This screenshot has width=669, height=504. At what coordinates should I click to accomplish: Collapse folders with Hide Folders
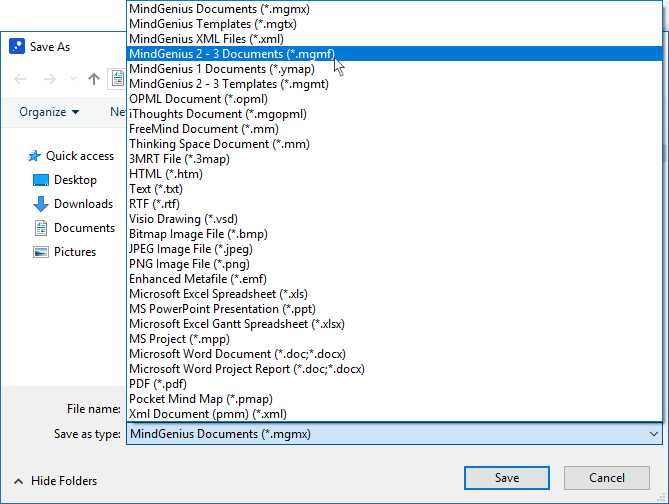click(x=55, y=481)
